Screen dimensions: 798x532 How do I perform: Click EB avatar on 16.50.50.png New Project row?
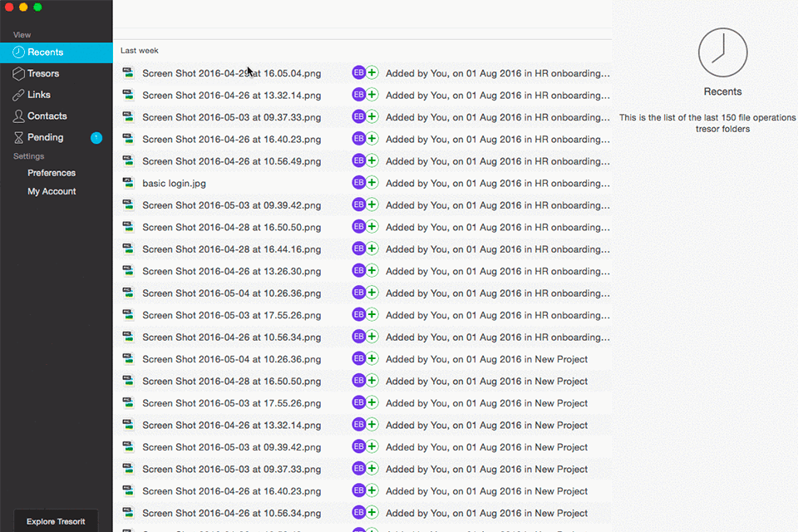pyautogui.click(x=359, y=381)
